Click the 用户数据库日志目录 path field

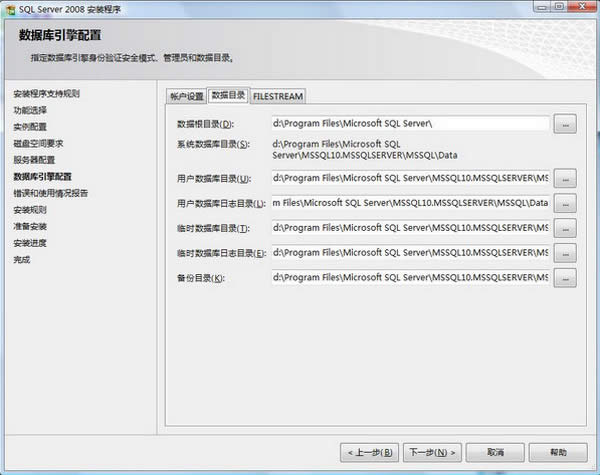411,203
